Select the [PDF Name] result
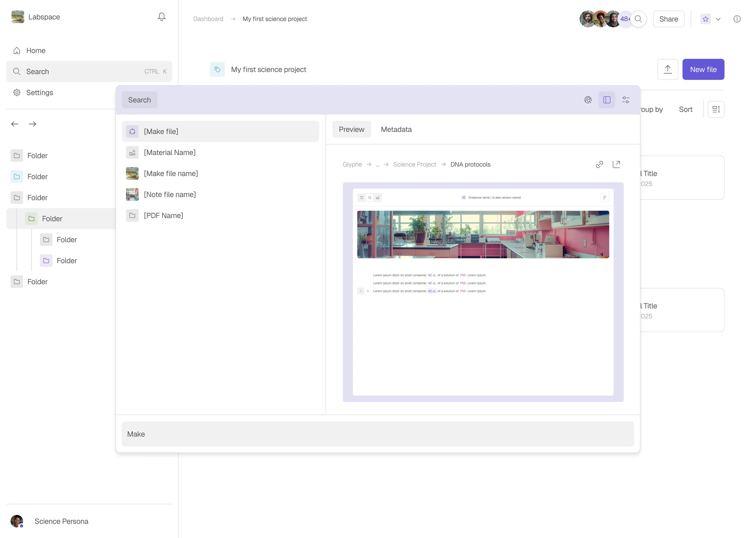 tap(220, 215)
